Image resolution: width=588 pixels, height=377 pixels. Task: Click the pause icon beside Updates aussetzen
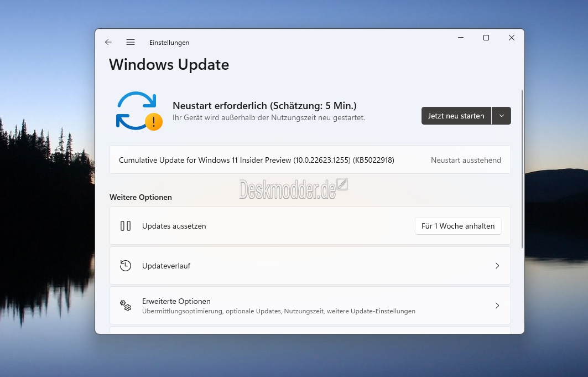point(126,226)
